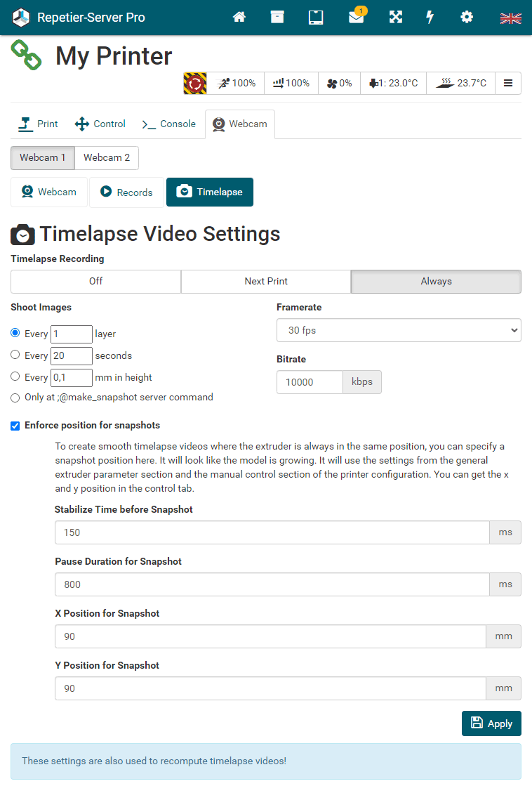Set Timelapse Recording to Next Print
Viewport: 532px width, 786px height.
click(266, 281)
